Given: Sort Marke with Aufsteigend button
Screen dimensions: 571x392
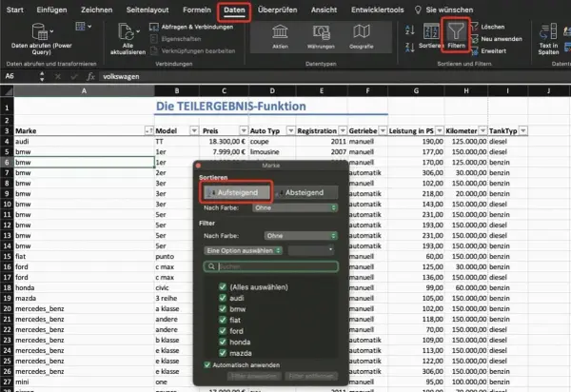Looking at the screenshot, I should 237,192.
